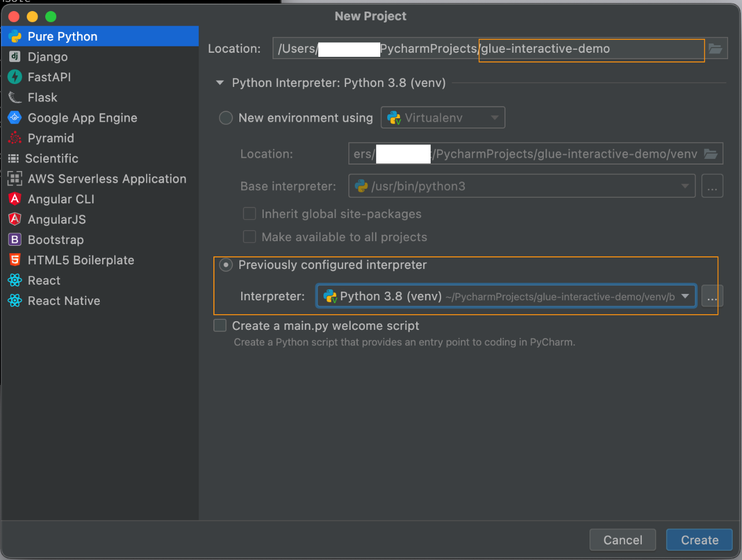Collapse the Python Interpreter section

220,83
